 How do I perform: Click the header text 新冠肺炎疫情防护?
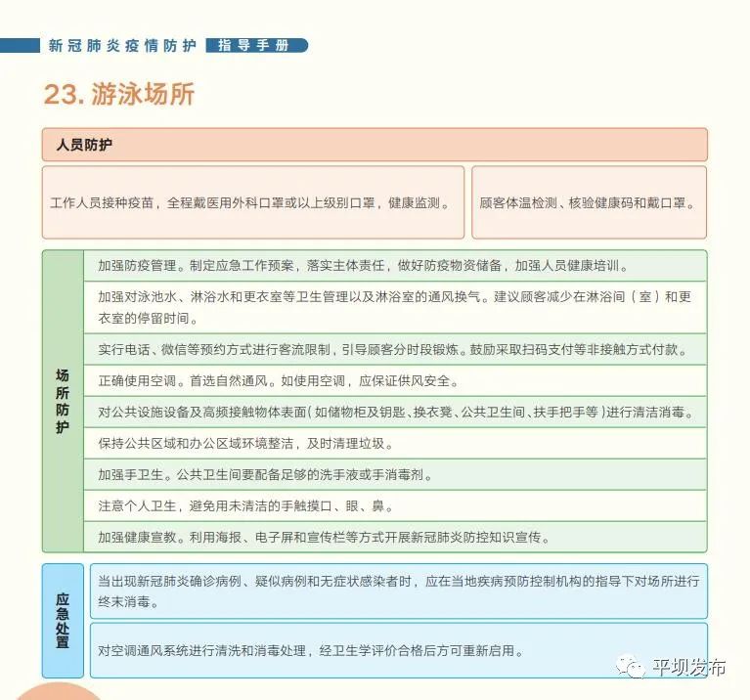click(122, 45)
